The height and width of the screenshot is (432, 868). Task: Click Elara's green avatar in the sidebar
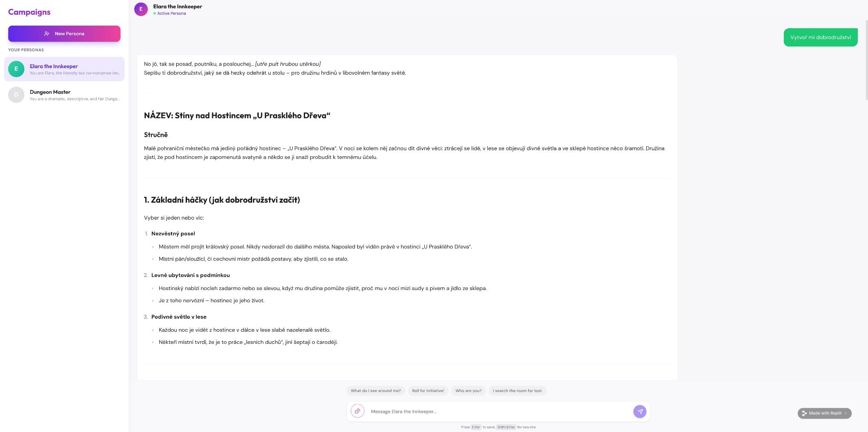click(x=16, y=69)
